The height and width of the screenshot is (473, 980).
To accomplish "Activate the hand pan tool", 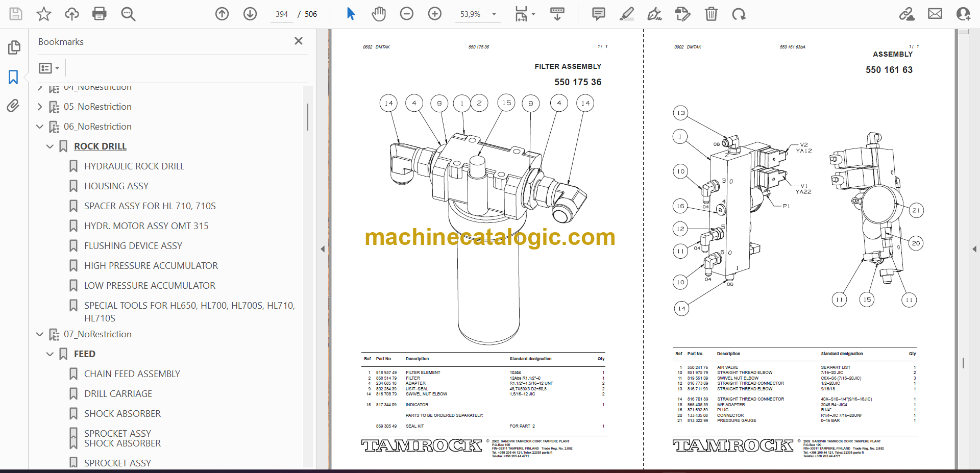I will coord(379,14).
